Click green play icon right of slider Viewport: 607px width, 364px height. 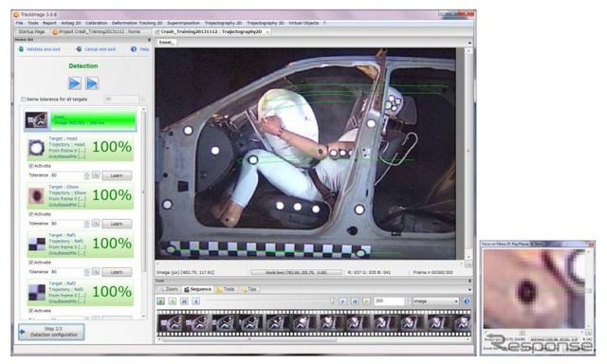coord(366,300)
